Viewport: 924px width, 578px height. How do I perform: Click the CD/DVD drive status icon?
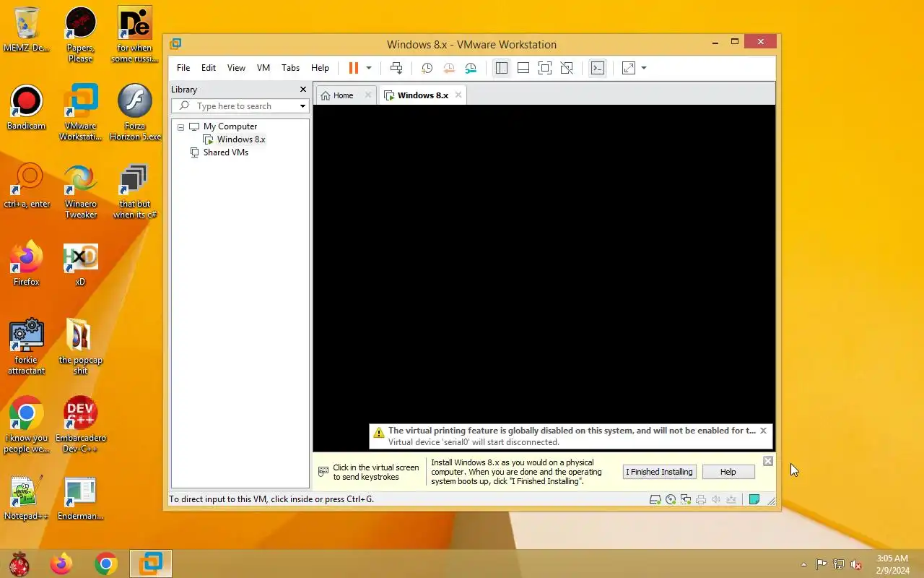[x=671, y=499]
